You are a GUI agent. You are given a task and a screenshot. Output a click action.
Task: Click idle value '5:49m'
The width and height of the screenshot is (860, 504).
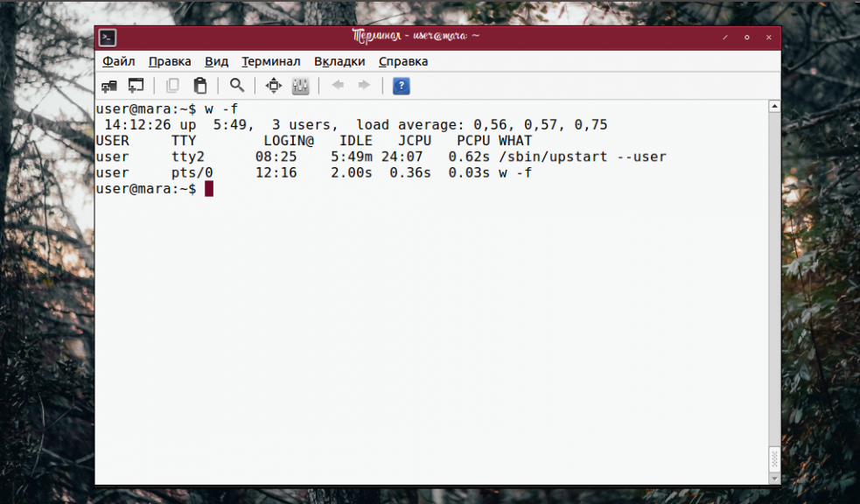[x=352, y=157]
